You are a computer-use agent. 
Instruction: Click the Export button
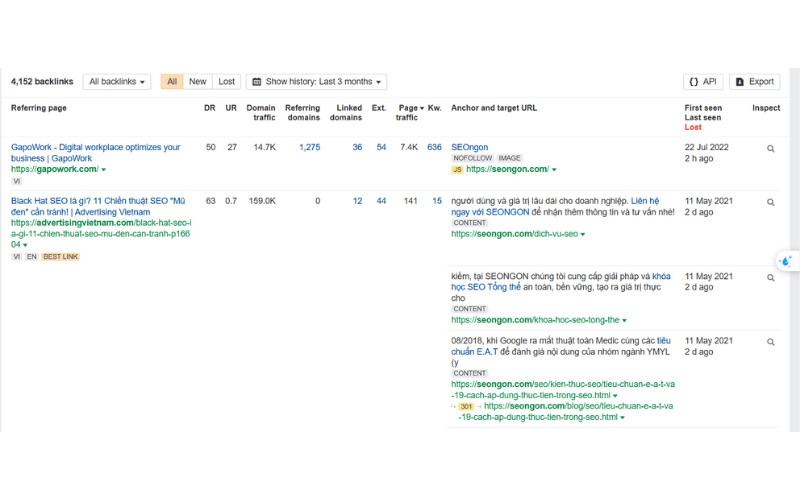pos(755,82)
